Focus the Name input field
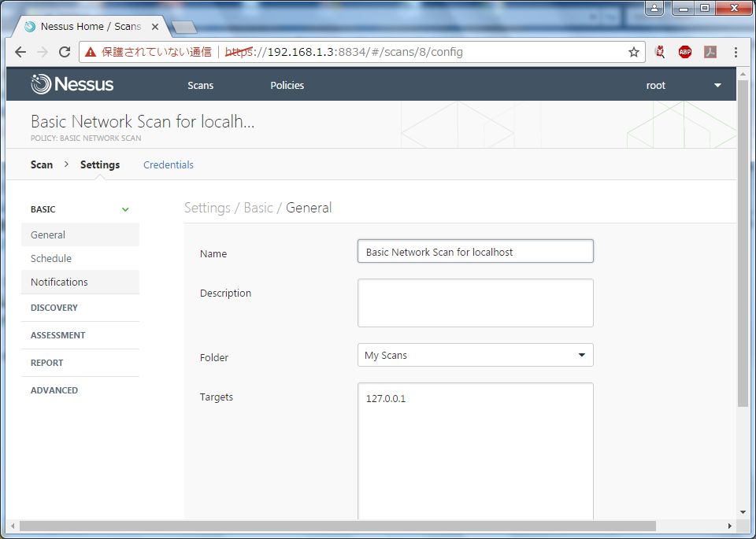 click(x=476, y=252)
